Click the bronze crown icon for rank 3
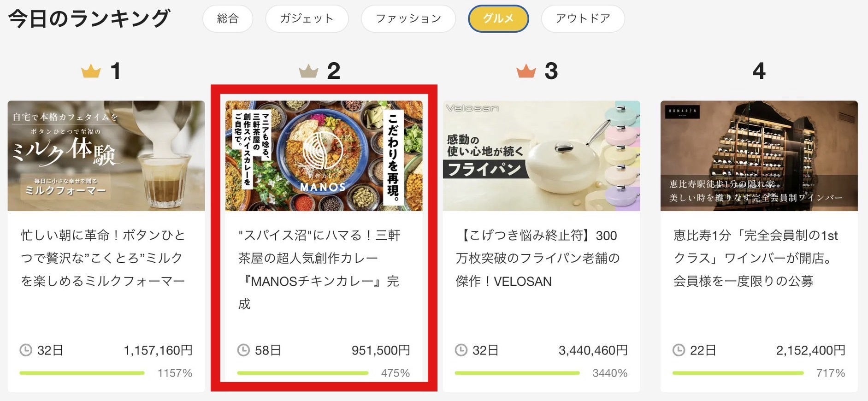 526,71
